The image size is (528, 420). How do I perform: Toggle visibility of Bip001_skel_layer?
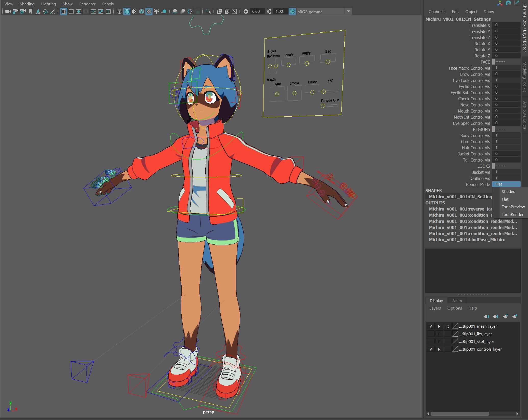point(431,341)
